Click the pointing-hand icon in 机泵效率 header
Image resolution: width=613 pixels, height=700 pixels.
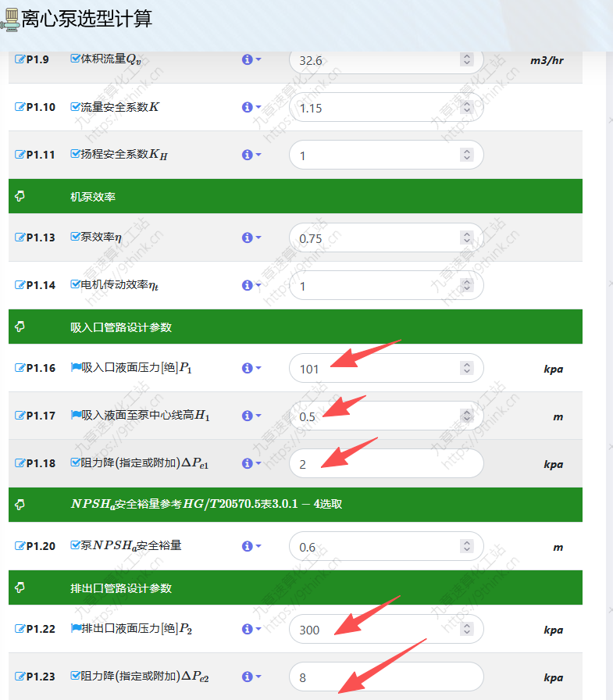pos(20,196)
